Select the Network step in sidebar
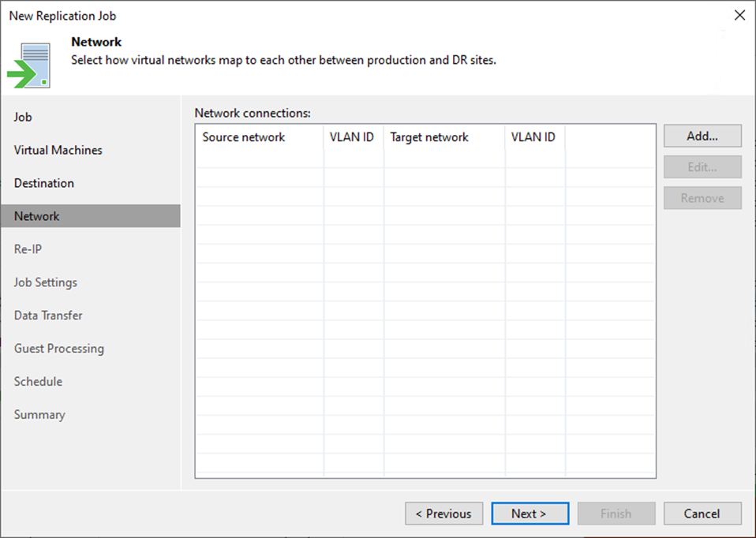 pyautogui.click(x=37, y=216)
